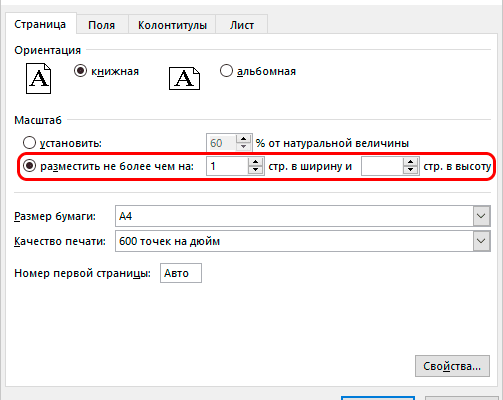Open the Размер бумаги dropdown arrow

point(481,216)
